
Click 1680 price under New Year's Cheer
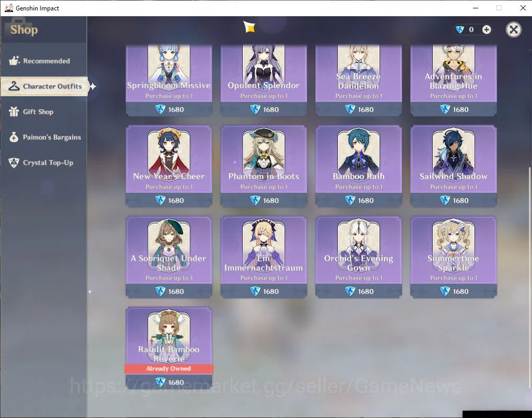169,200
